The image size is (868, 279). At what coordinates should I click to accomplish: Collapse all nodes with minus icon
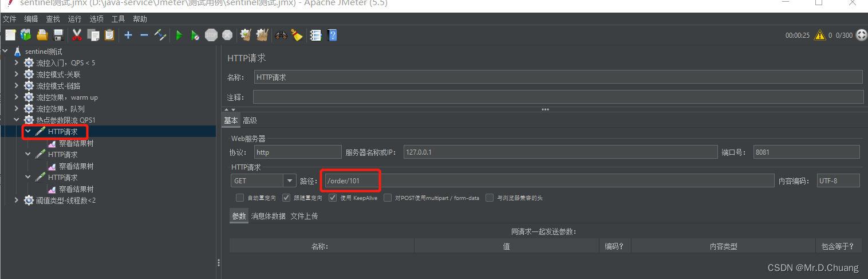[144, 35]
